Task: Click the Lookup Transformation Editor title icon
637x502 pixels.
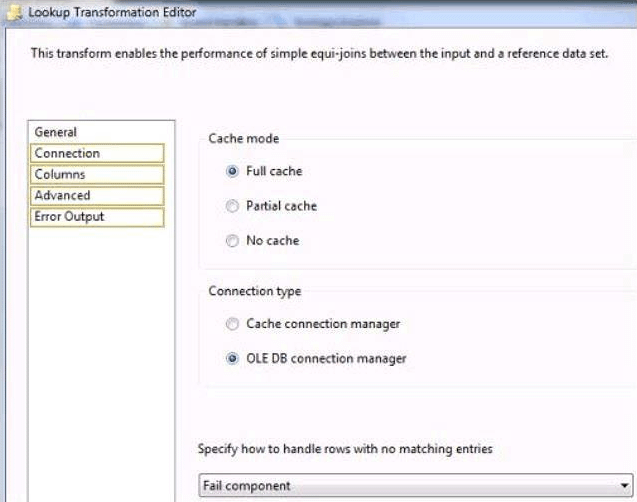Action: 14,11
